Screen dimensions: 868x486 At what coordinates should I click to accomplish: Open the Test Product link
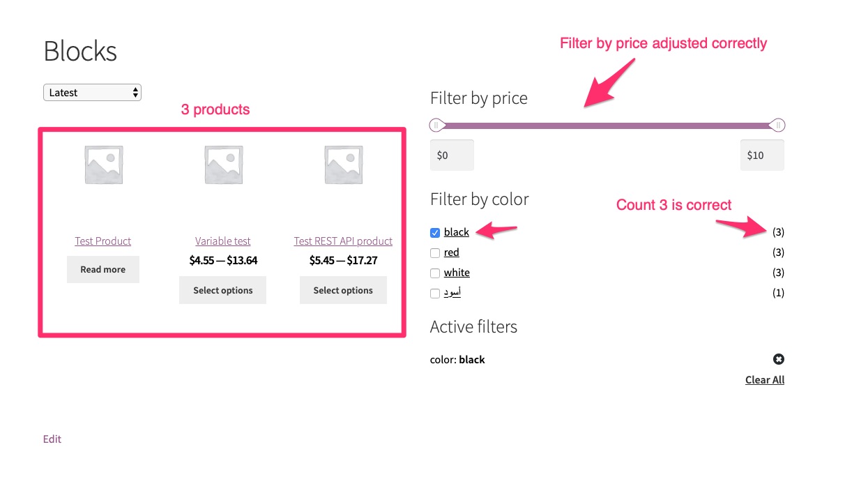[102, 241]
